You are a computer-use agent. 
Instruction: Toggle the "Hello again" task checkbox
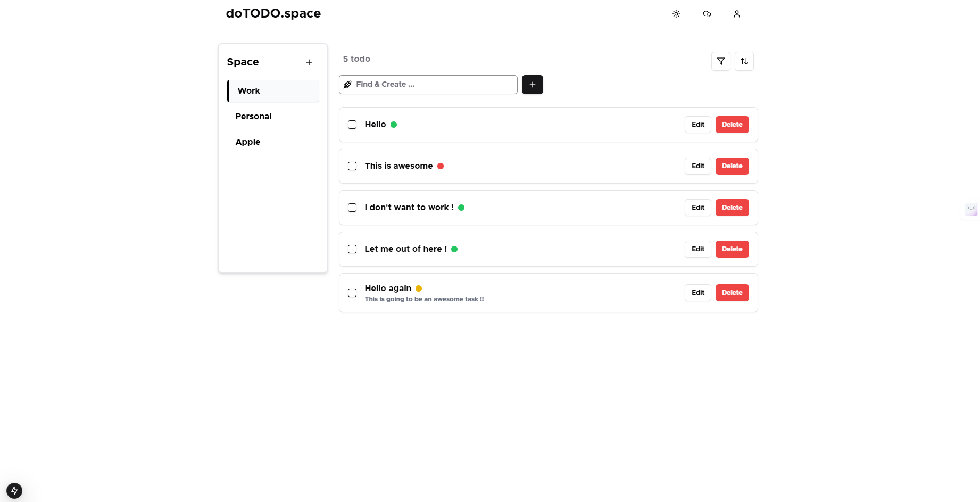(x=352, y=293)
